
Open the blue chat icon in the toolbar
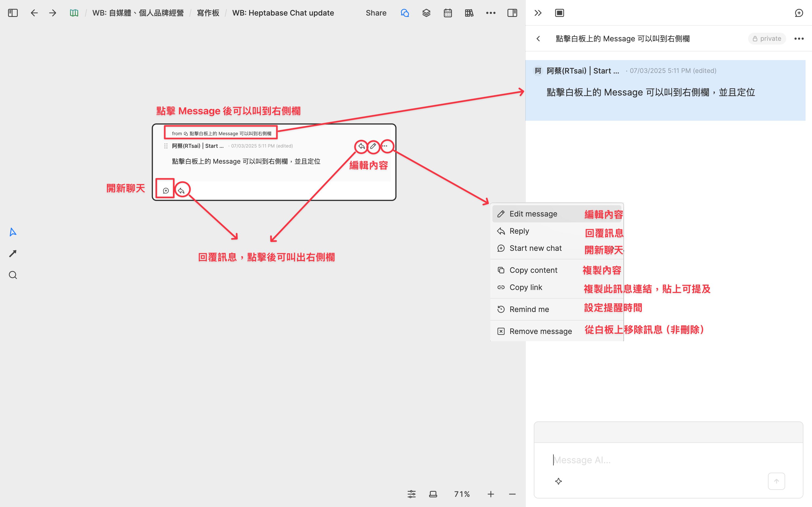(x=405, y=13)
